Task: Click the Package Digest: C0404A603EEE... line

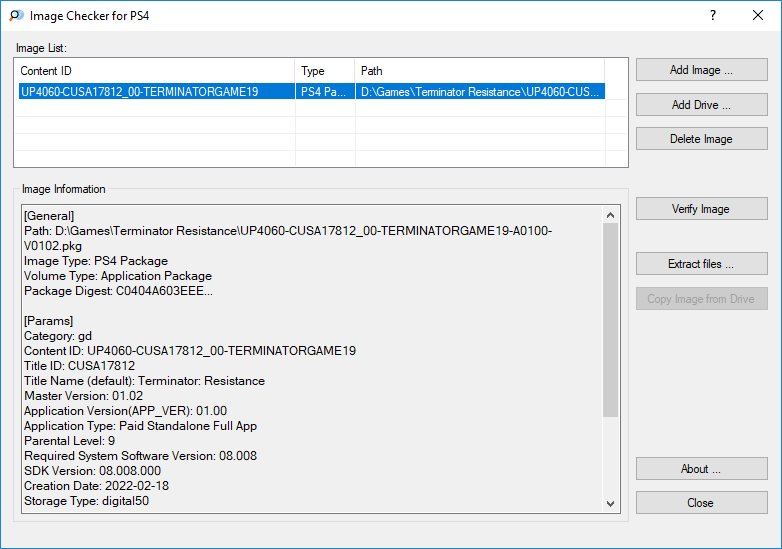Action: pos(118,291)
